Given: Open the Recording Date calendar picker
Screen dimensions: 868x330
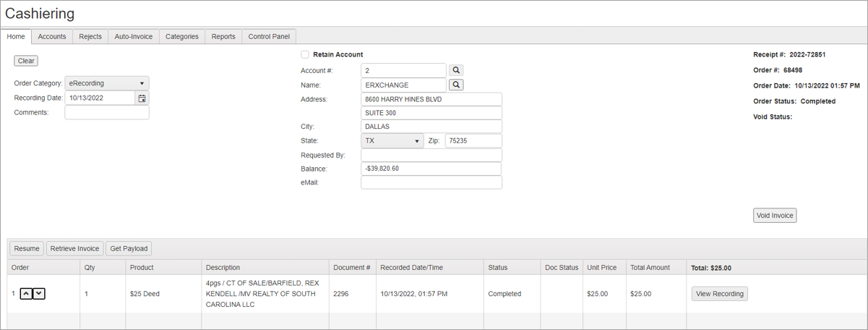Looking at the screenshot, I should point(142,98).
